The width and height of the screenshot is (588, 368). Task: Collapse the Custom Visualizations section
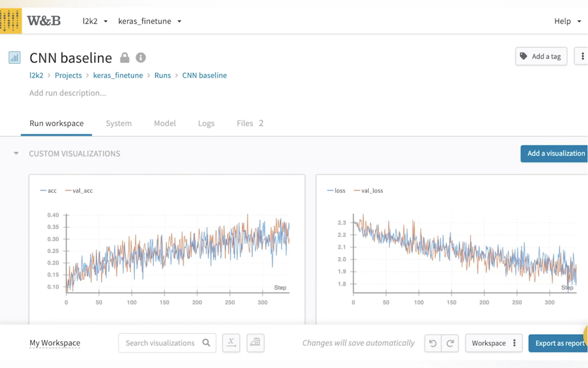[16, 153]
